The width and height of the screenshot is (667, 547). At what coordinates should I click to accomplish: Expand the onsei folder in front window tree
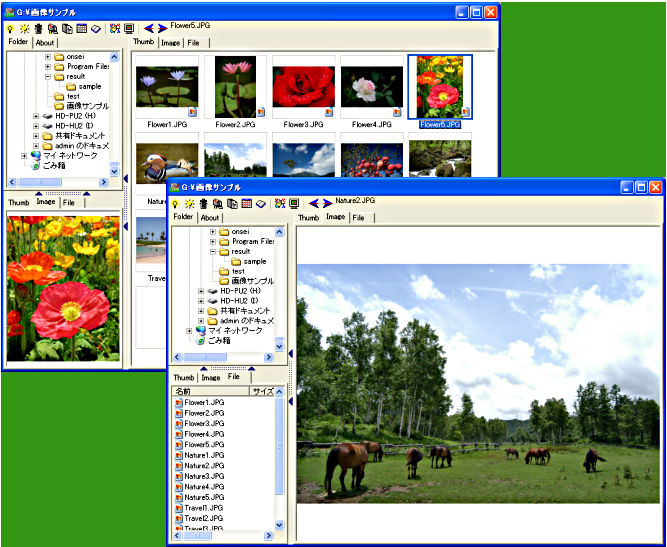(x=213, y=231)
